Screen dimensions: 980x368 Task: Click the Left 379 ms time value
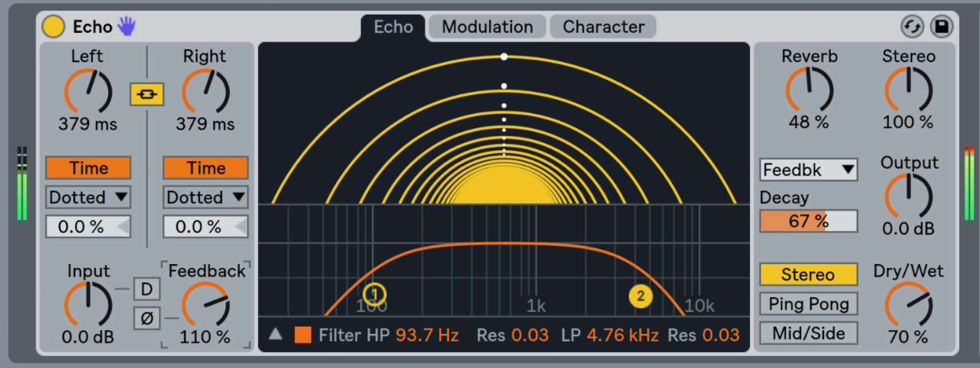click(x=88, y=124)
